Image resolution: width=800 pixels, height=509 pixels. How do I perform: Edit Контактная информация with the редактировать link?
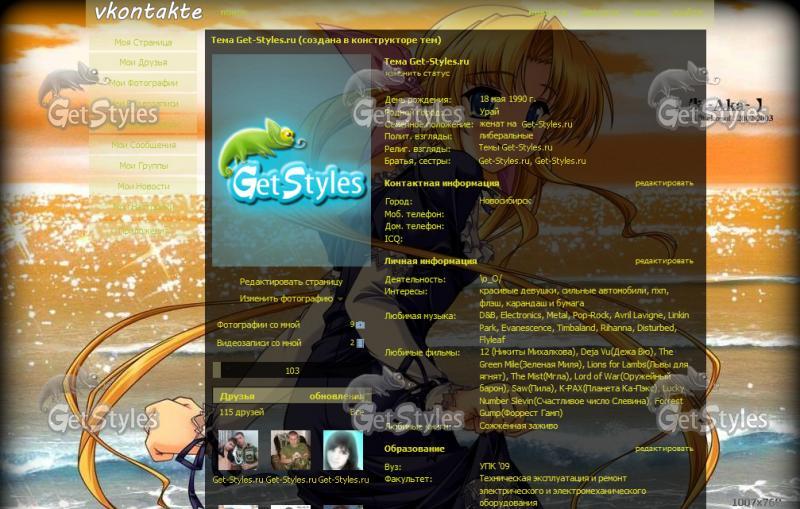tap(664, 183)
